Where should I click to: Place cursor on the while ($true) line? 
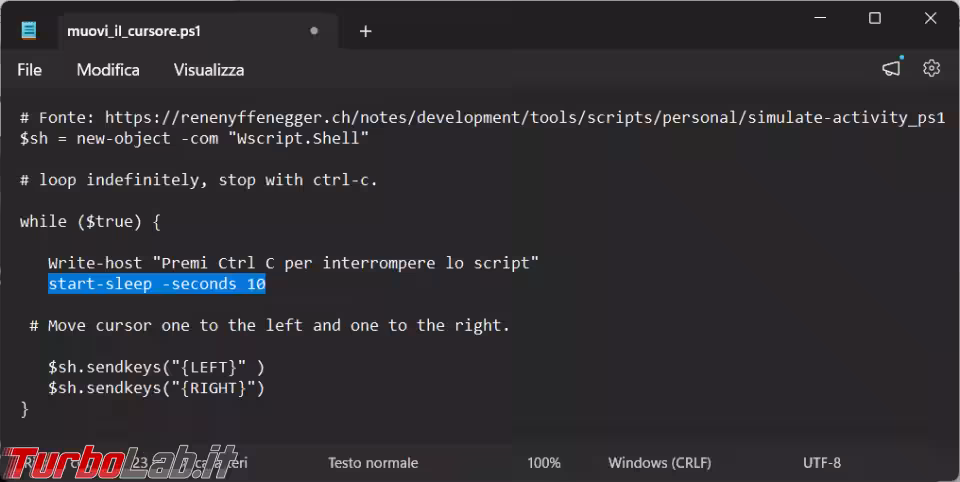(x=90, y=221)
